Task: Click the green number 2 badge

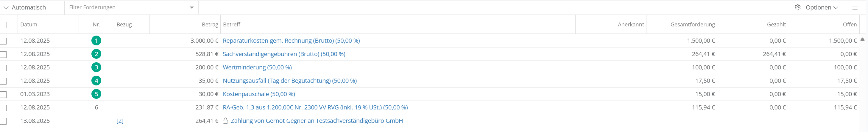Action: point(96,54)
